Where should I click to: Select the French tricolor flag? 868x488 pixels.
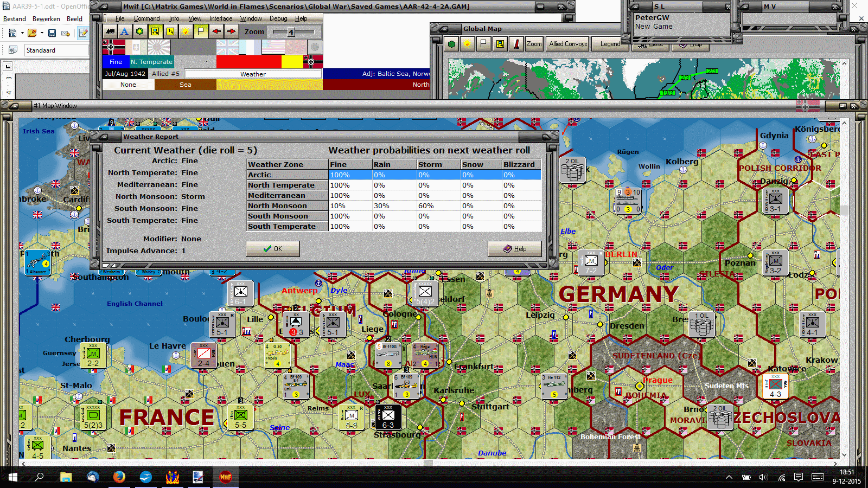(250, 47)
